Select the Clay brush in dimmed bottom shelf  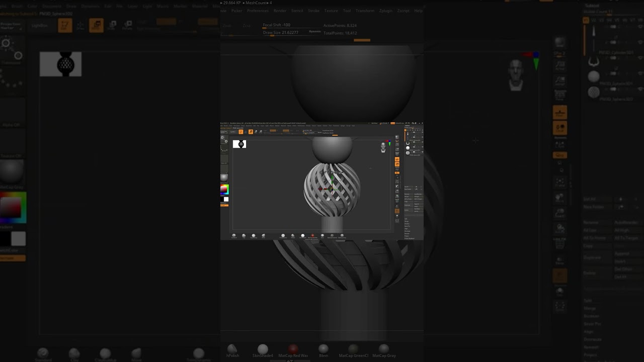[74, 355]
